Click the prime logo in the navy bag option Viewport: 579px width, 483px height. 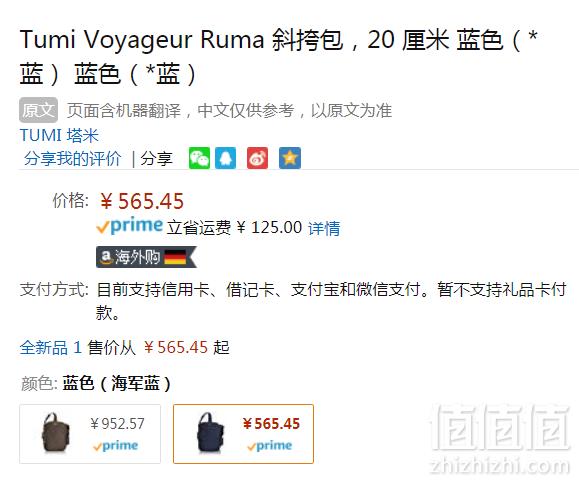click(270, 446)
